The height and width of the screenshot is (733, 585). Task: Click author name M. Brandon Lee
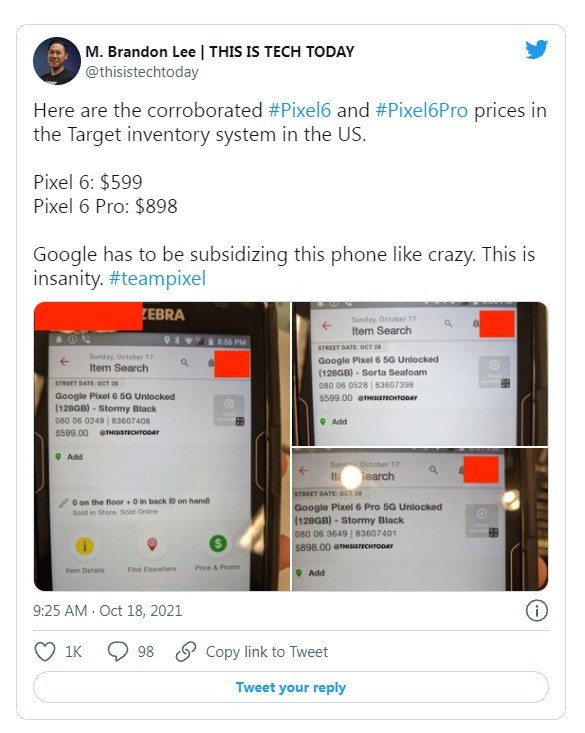point(140,51)
